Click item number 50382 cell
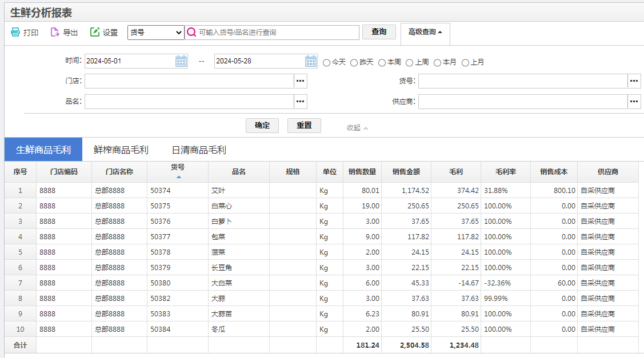Image resolution: width=644 pixels, height=358 pixels. coord(177,299)
